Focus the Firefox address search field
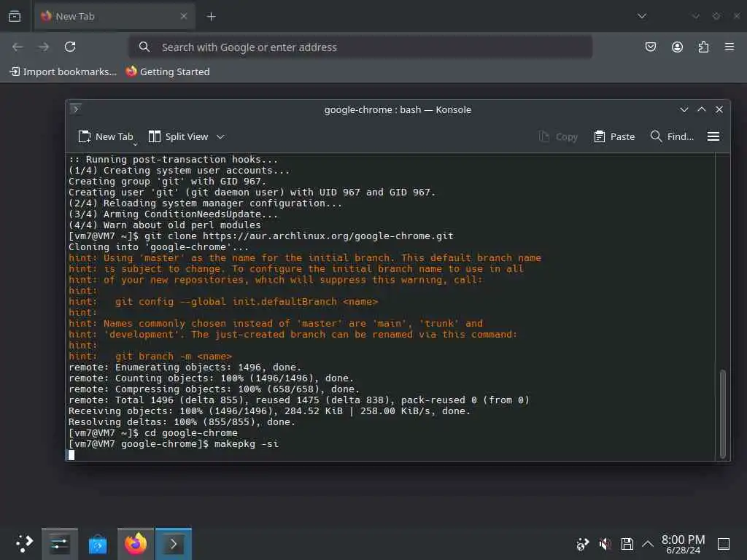 pyautogui.click(x=360, y=47)
